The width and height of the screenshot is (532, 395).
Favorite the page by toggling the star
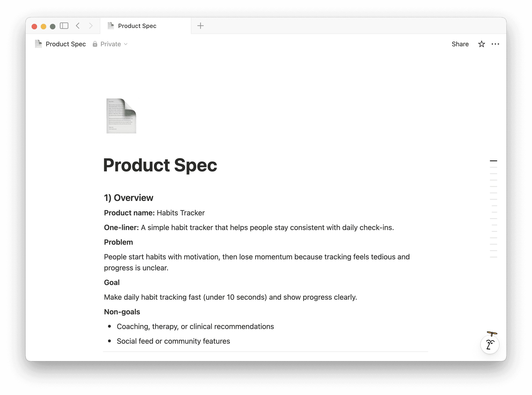pyautogui.click(x=482, y=44)
